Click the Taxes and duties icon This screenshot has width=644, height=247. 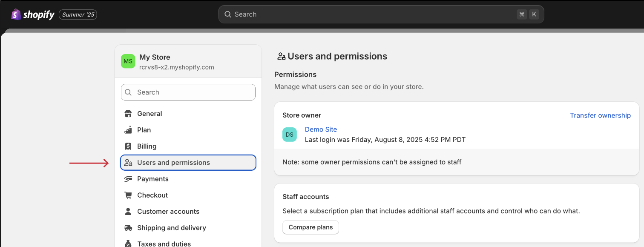click(128, 244)
